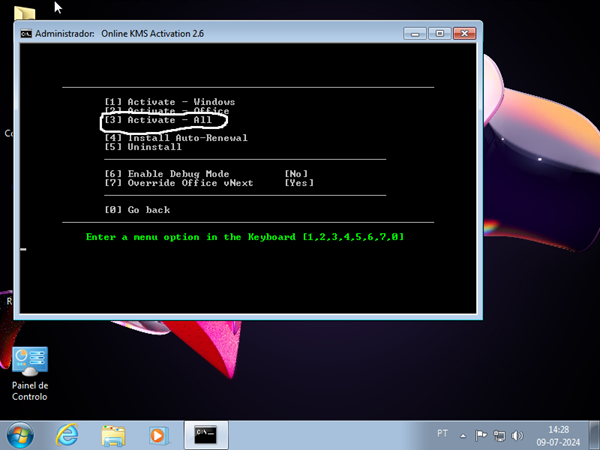Launch Internet Explorer from the taskbar
This screenshot has width=600, height=450.
click(67, 435)
